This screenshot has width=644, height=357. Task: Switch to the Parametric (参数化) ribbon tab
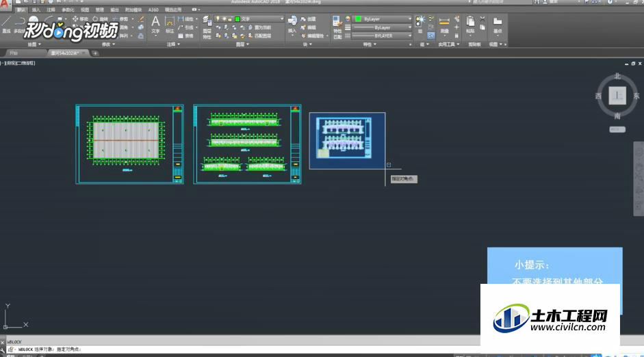tap(68, 10)
